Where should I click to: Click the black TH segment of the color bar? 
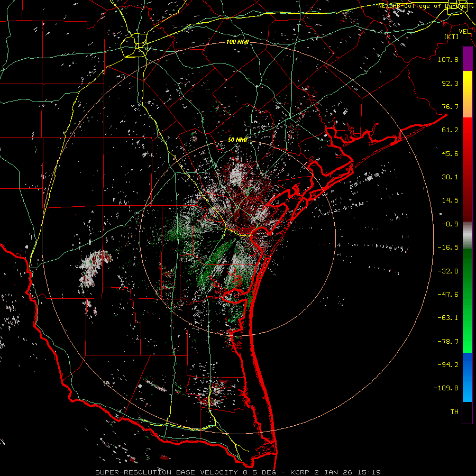(x=467, y=412)
